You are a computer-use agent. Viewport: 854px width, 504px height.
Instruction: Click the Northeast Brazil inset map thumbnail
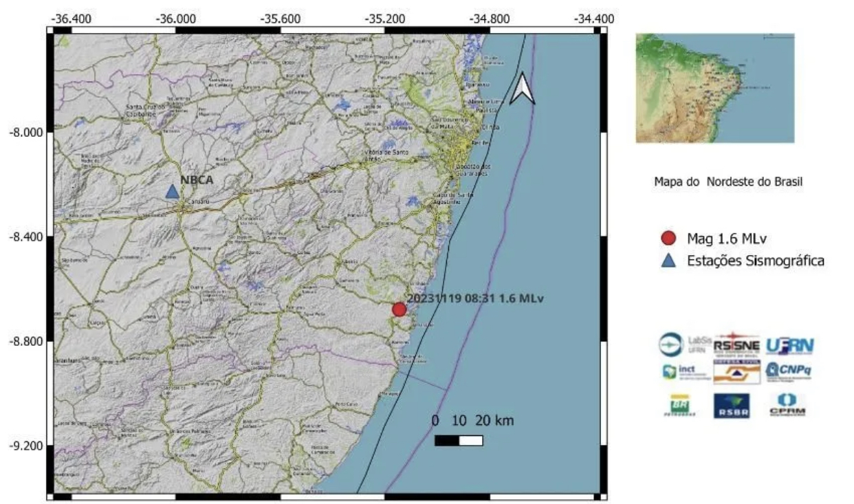pos(714,88)
